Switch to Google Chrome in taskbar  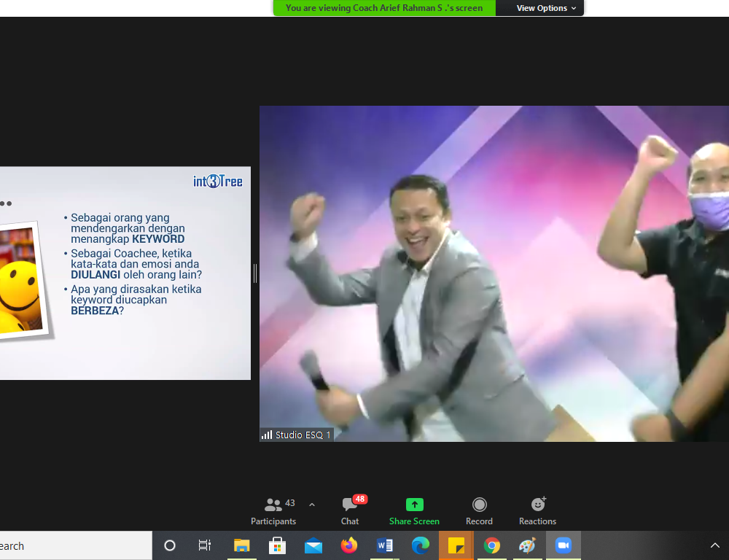492,545
